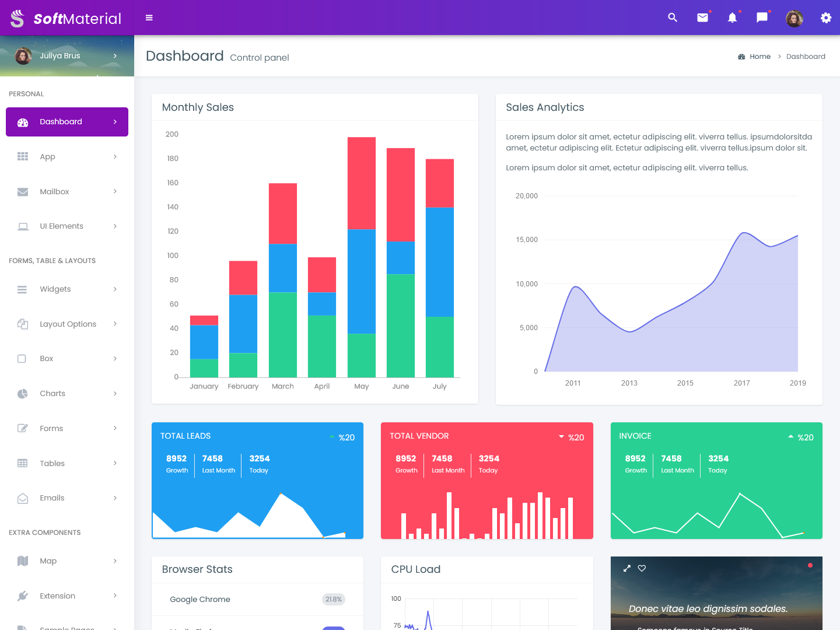Click the Total Leads card %20 value

pos(346,437)
